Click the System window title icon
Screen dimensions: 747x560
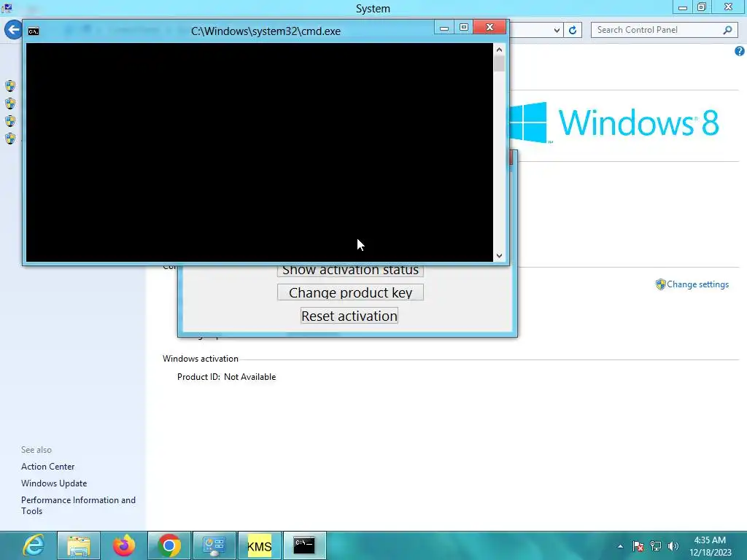(x=7, y=7)
